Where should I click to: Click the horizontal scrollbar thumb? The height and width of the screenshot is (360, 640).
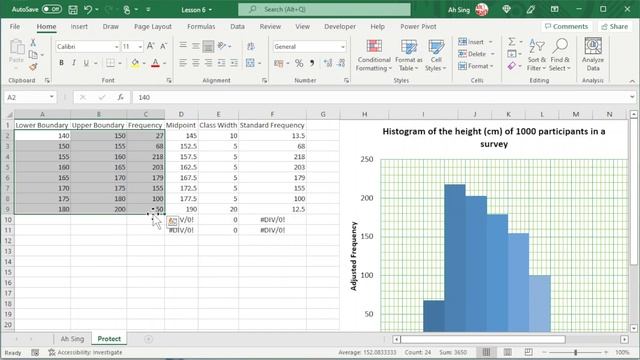(x=483, y=339)
